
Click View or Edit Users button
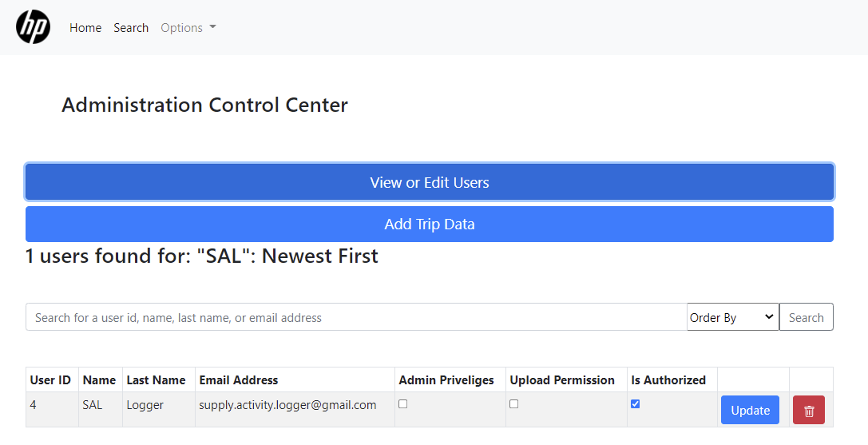[x=430, y=182]
